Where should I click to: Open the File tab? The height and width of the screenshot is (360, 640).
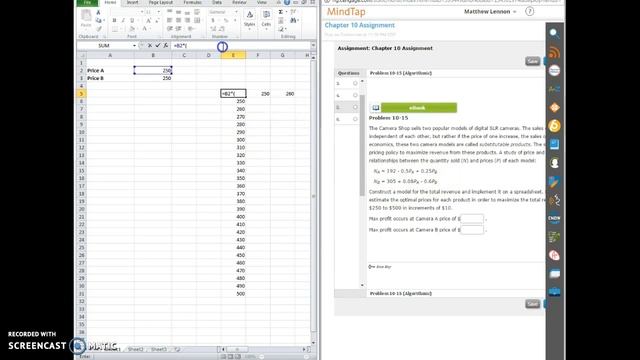pos(87,2)
